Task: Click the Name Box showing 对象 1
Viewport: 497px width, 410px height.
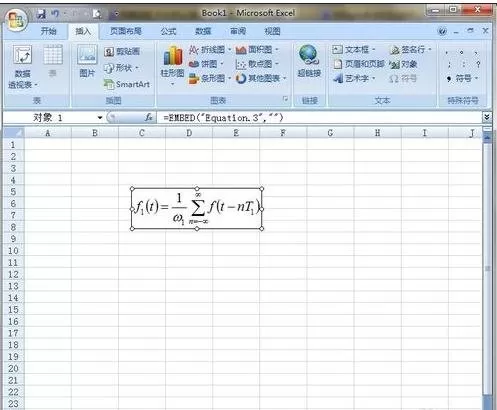Action: coord(50,117)
